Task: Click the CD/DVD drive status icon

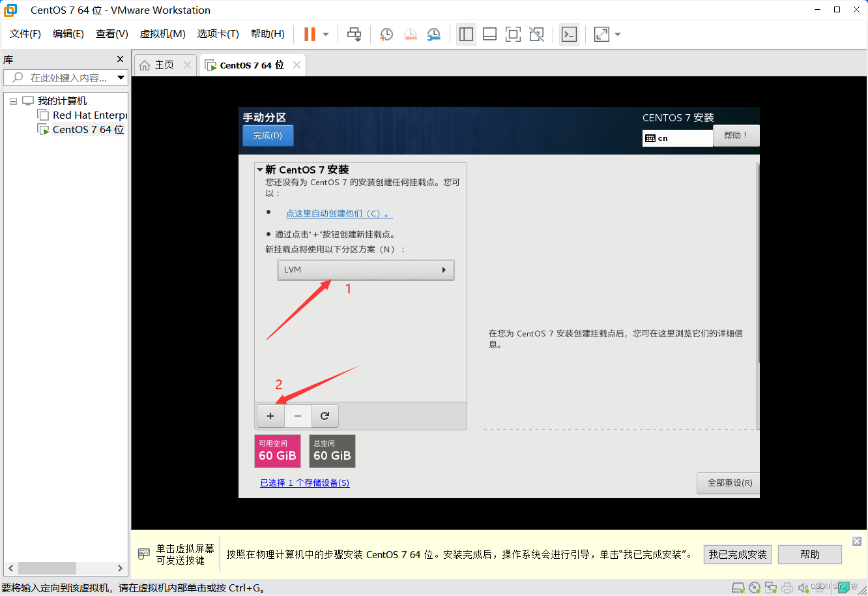Action: [x=755, y=588]
